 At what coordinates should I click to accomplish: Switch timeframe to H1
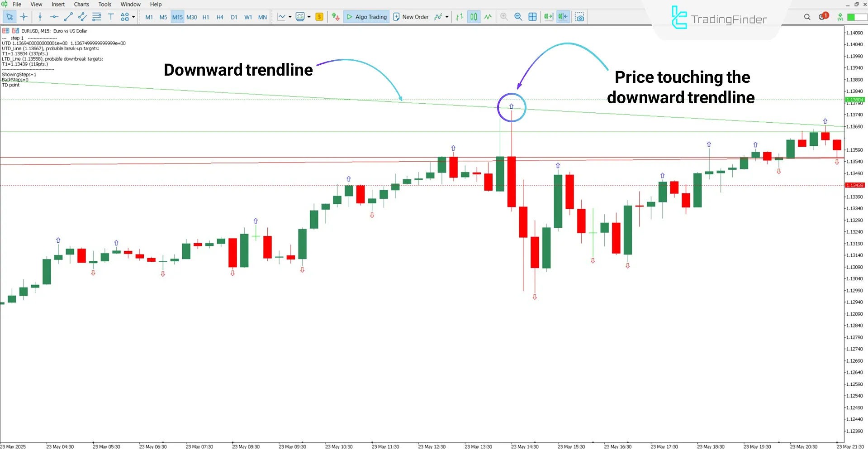(206, 17)
